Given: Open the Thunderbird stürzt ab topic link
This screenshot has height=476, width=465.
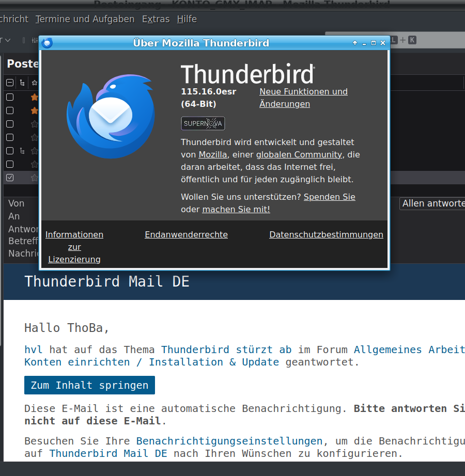Looking at the screenshot, I should (x=226, y=350).
